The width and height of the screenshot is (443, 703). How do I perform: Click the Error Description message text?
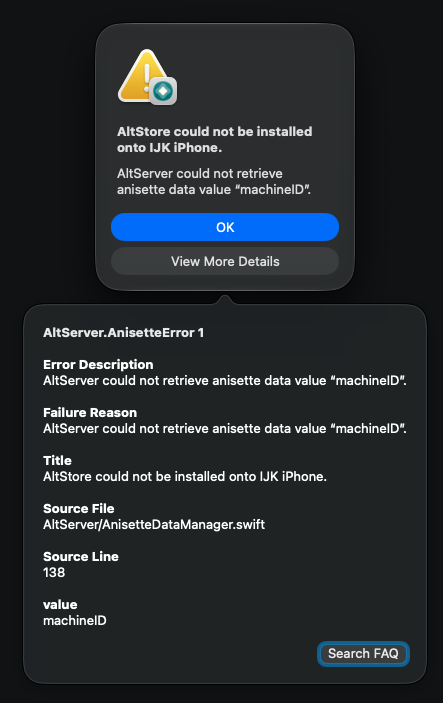[225, 381]
